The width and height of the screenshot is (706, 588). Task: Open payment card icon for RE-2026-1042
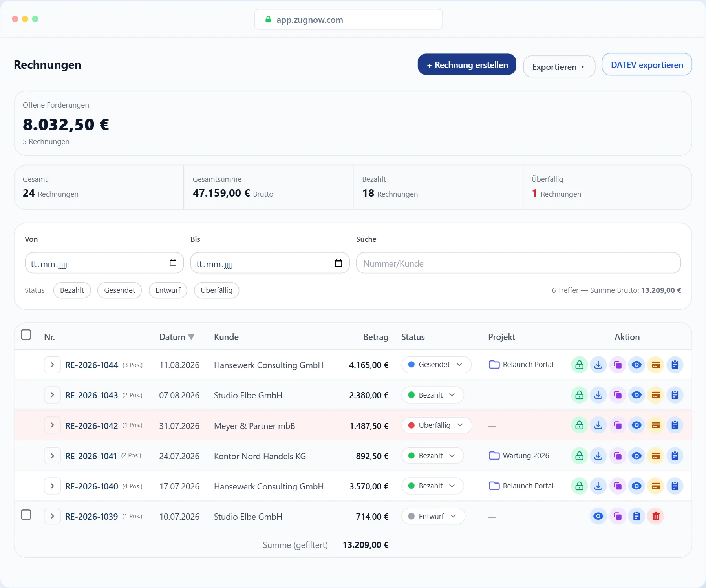[x=656, y=425]
